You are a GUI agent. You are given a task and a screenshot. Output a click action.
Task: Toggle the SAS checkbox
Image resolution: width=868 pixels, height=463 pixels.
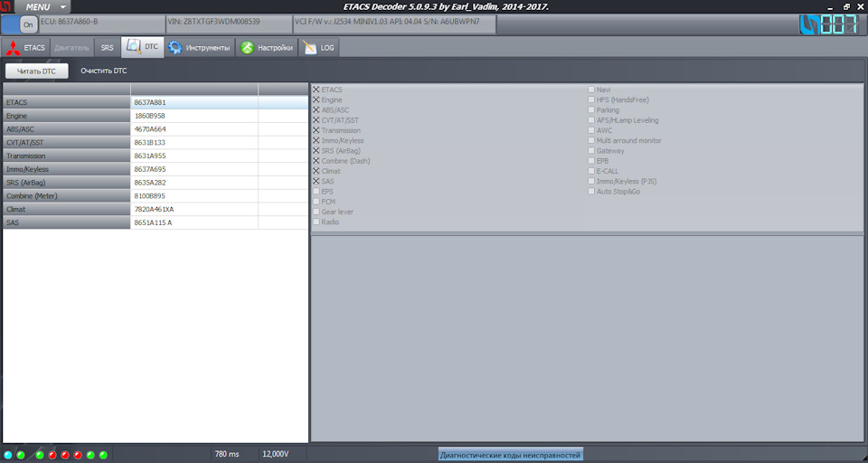coord(316,181)
